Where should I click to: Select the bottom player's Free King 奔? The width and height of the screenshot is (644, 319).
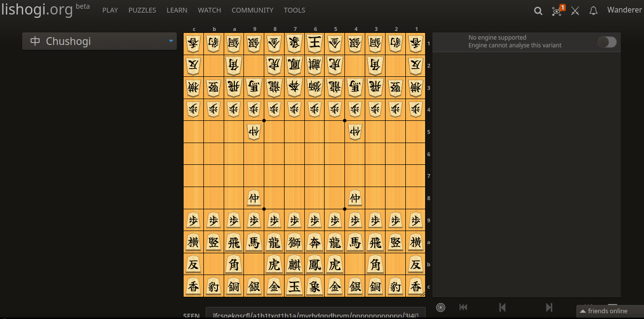click(x=315, y=242)
